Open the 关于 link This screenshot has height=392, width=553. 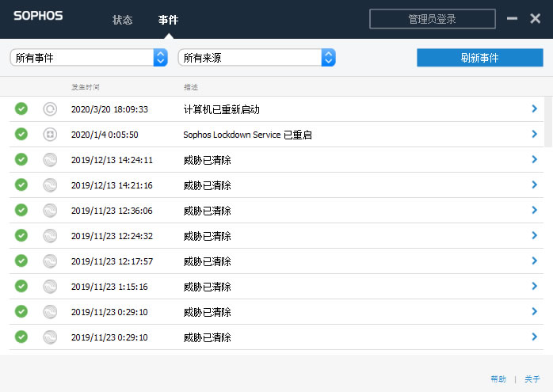coord(532,379)
